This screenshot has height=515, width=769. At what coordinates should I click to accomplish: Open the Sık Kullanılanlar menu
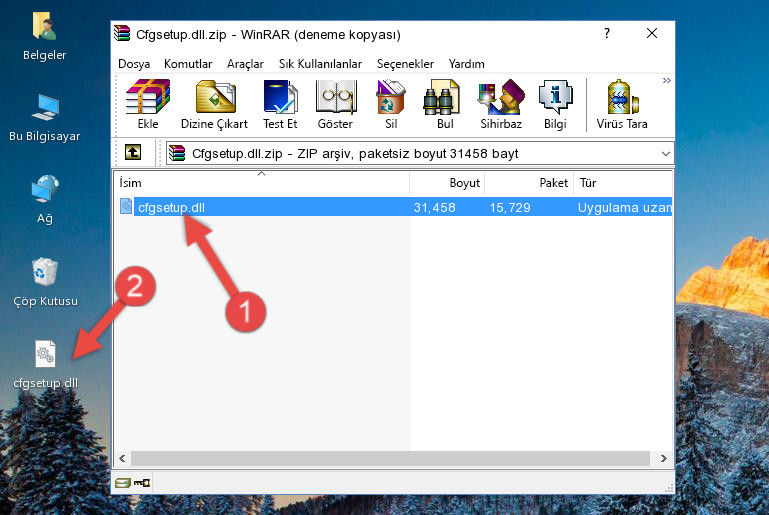(x=320, y=64)
